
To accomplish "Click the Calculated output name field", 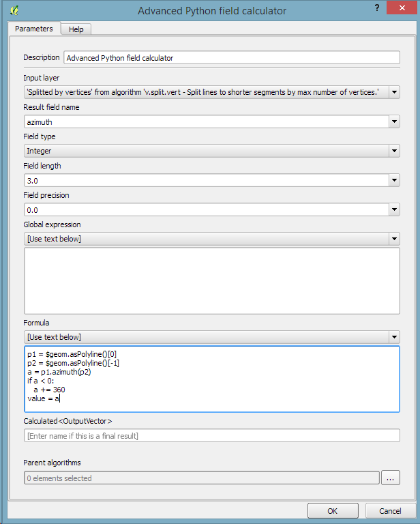I will 211,435.
